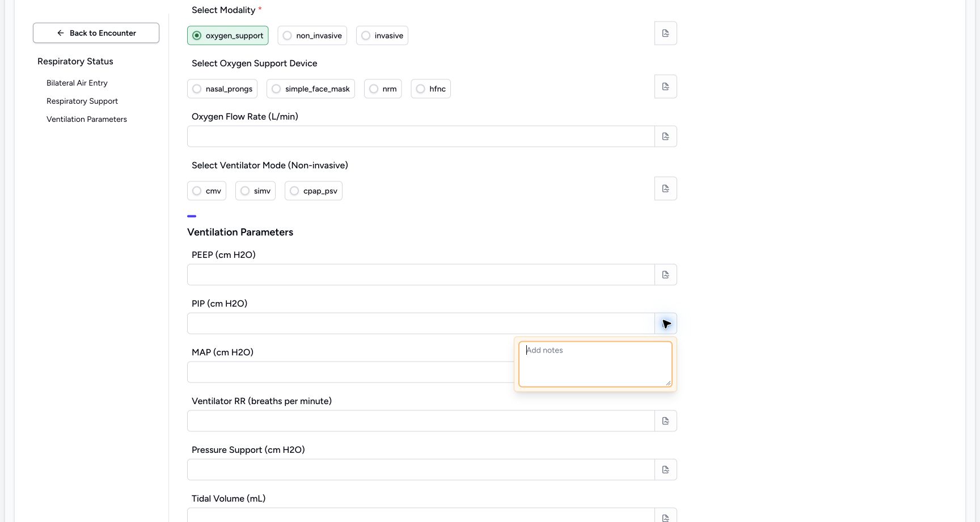
Task: Select cmv ventilator mode
Action: (x=206, y=191)
